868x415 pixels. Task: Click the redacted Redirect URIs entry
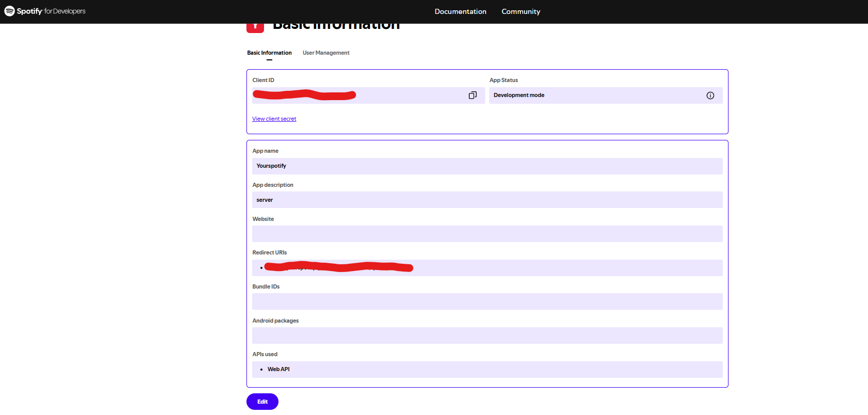[x=338, y=267]
